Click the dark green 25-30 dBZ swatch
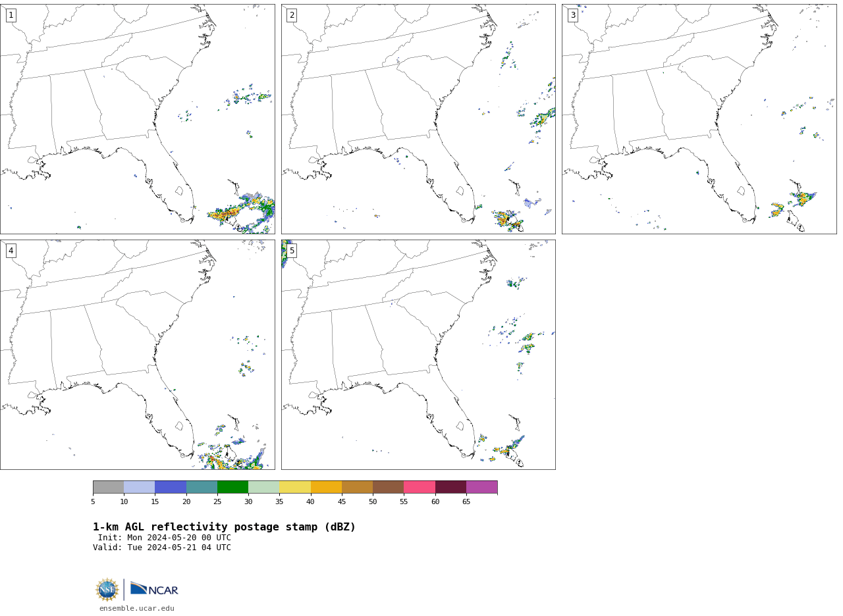Viewport: 843px width, 616px height. point(232,487)
